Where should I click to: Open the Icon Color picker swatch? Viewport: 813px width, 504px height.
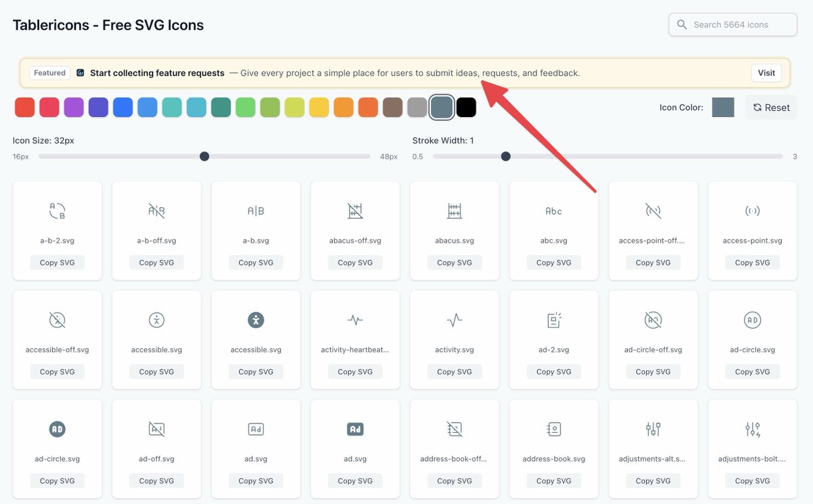723,107
